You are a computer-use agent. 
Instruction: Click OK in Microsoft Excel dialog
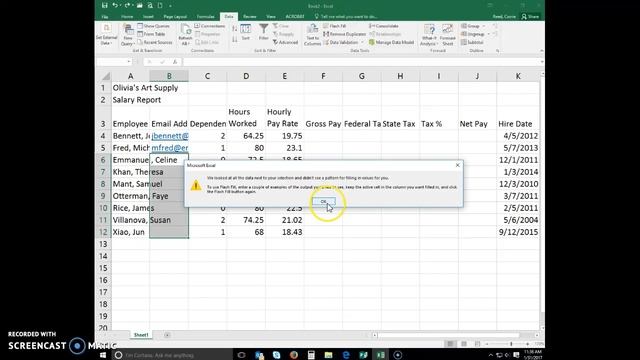coord(324,202)
